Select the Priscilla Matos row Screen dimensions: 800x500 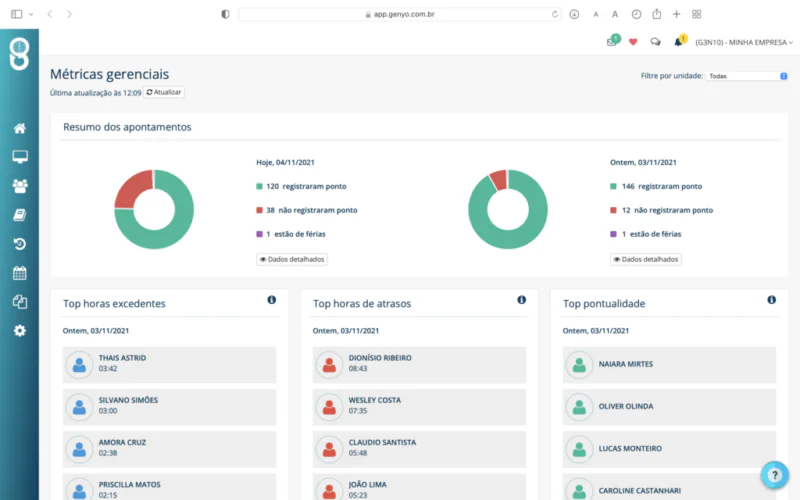(x=169, y=487)
